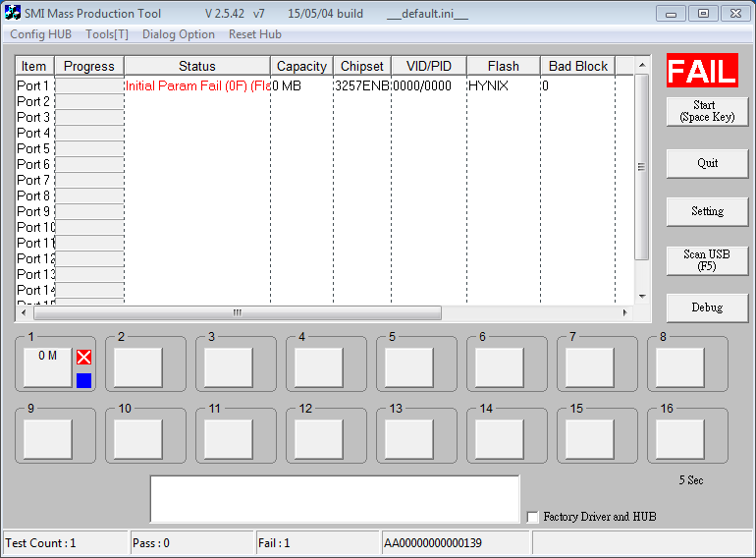Screen dimensions: 756x558
Task: Select port slot 13 box
Action: (409, 439)
